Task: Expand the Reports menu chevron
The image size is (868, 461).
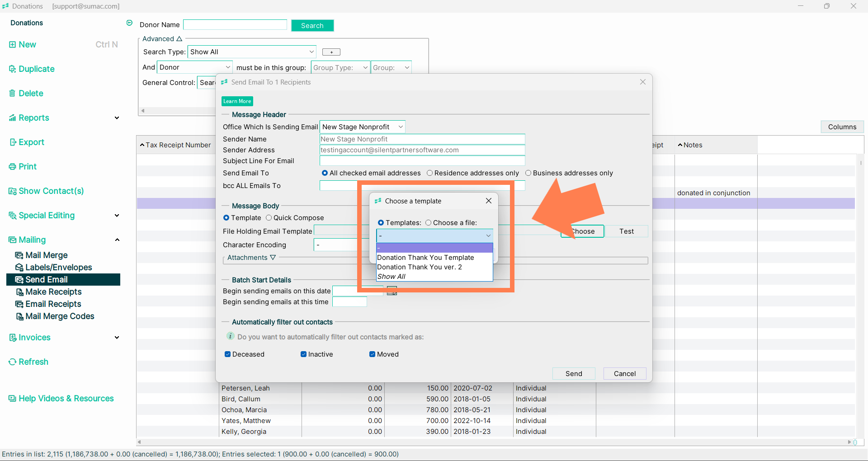Action: coord(117,118)
